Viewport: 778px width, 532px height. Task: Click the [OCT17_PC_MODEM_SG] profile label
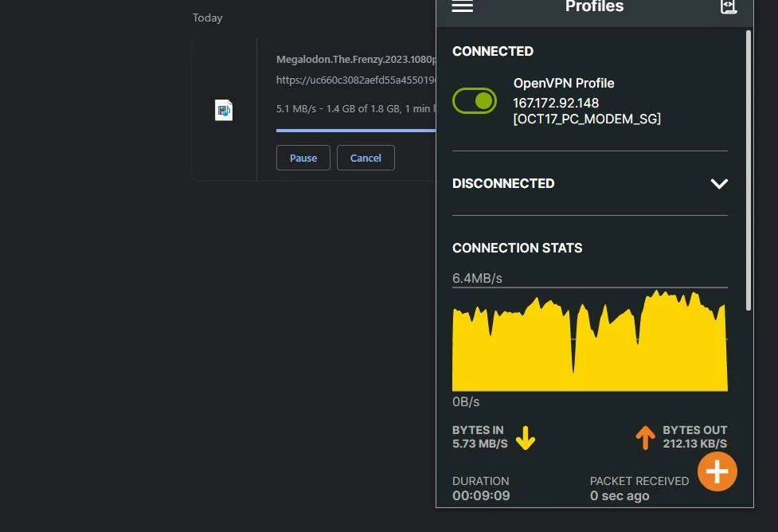coord(587,119)
